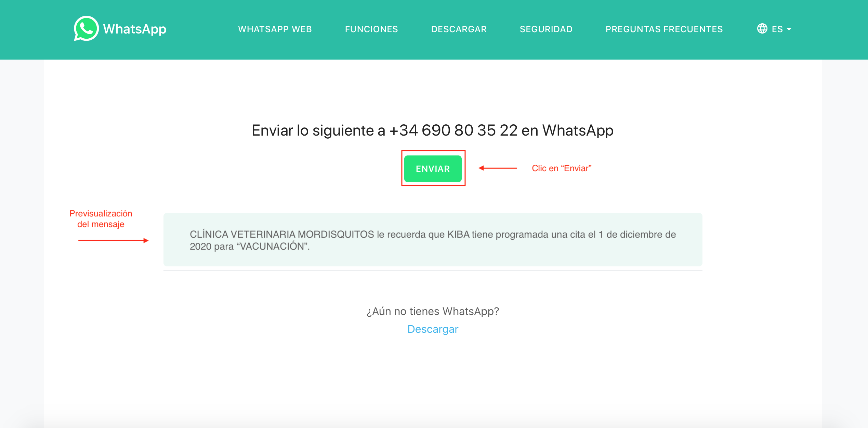Go to the Funciones menu item
The width and height of the screenshot is (868, 428).
pyautogui.click(x=371, y=29)
